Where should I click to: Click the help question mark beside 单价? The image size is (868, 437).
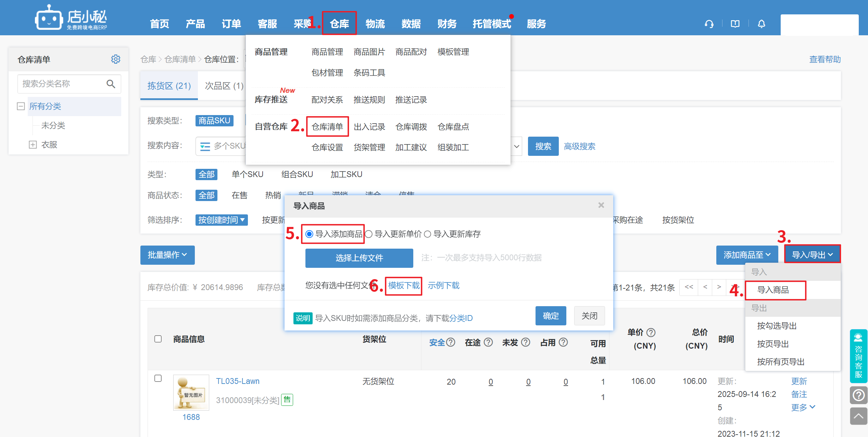click(651, 332)
